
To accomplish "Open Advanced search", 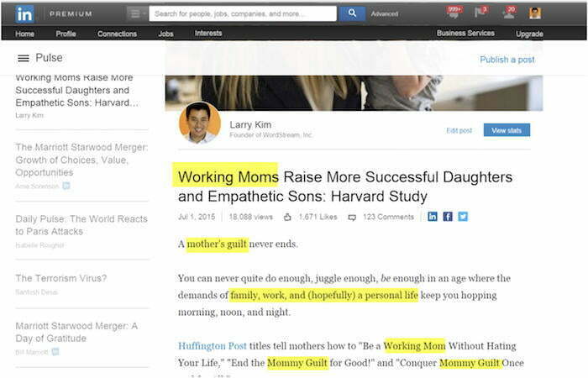I will pos(385,14).
